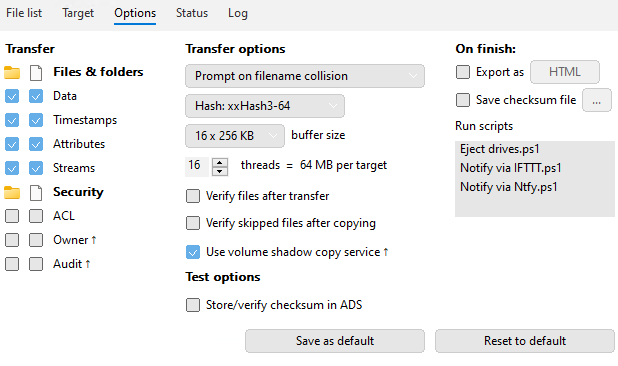Enable the Store/verify checksum in ADS option

193,305
